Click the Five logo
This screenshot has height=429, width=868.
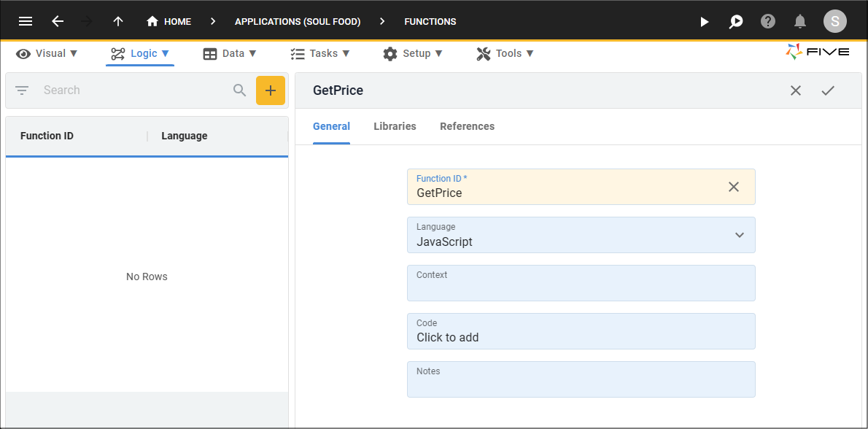[817, 52]
